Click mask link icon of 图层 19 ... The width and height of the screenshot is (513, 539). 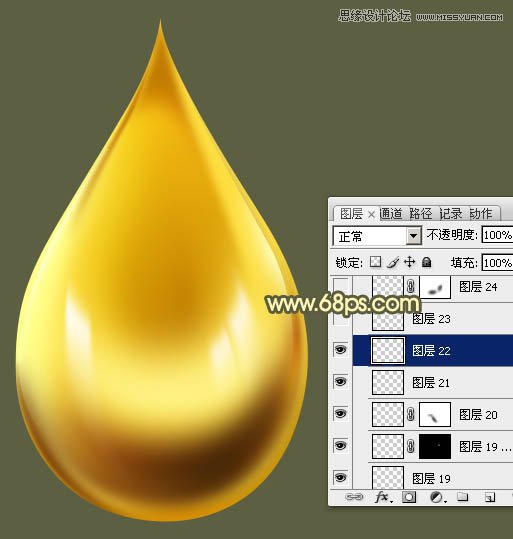point(411,446)
